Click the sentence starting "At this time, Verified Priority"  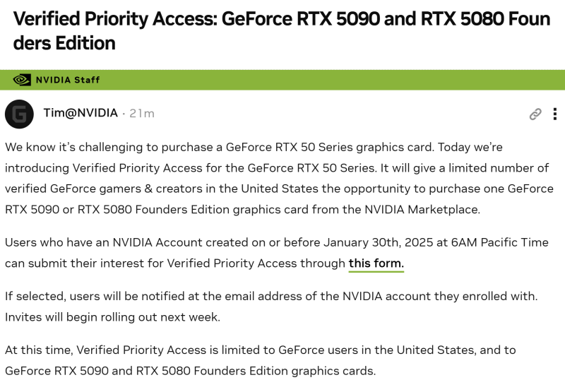coord(260,350)
